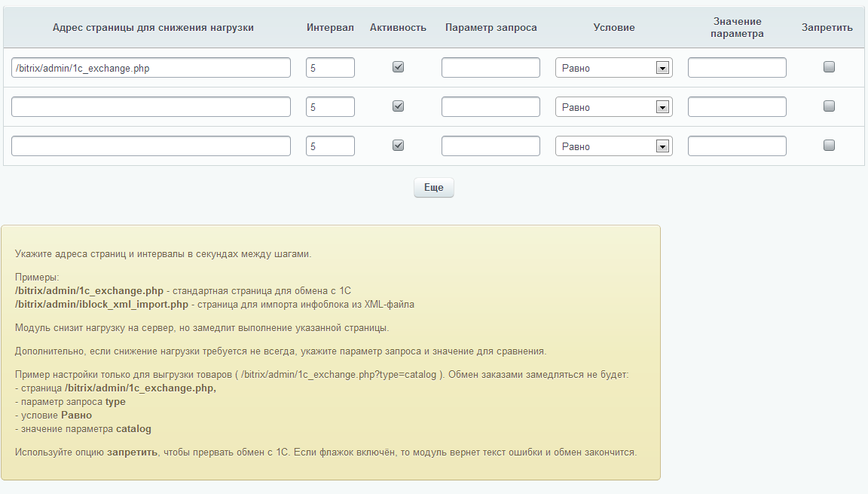Select page address field in third row
Screen dimensions: 868x494
pyautogui.click(x=151, y=146)
